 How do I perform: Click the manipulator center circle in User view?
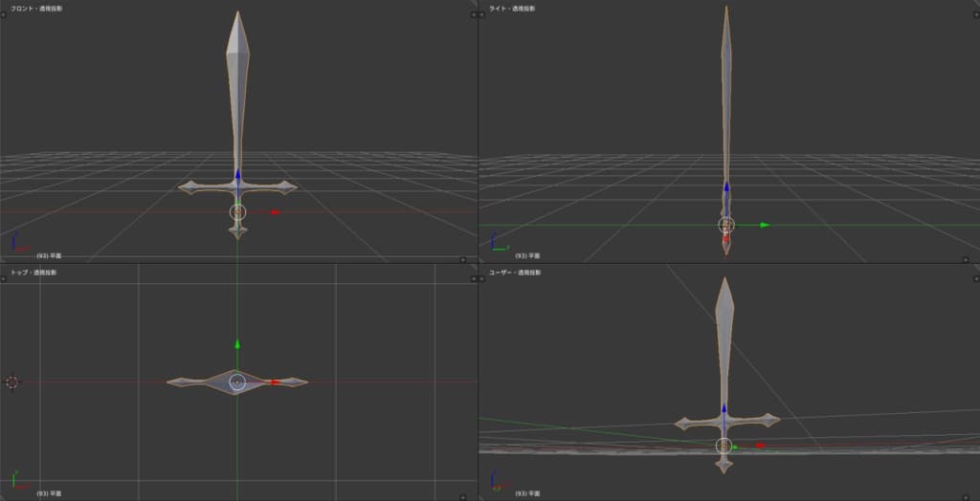724,447
